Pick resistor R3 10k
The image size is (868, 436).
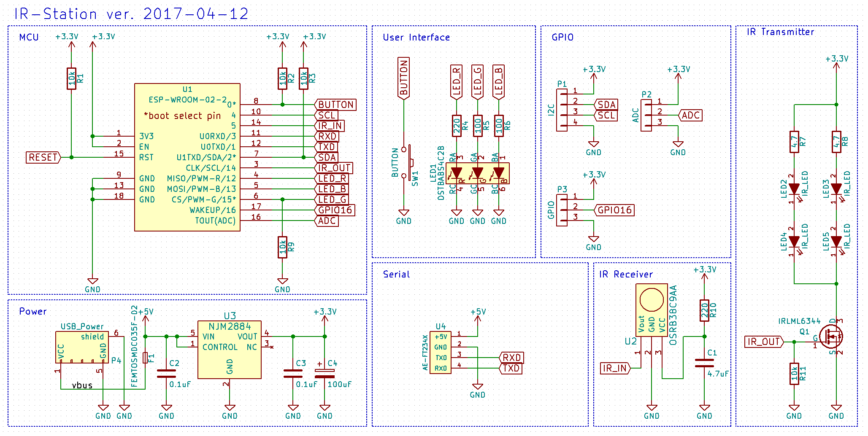coord(304,78)
